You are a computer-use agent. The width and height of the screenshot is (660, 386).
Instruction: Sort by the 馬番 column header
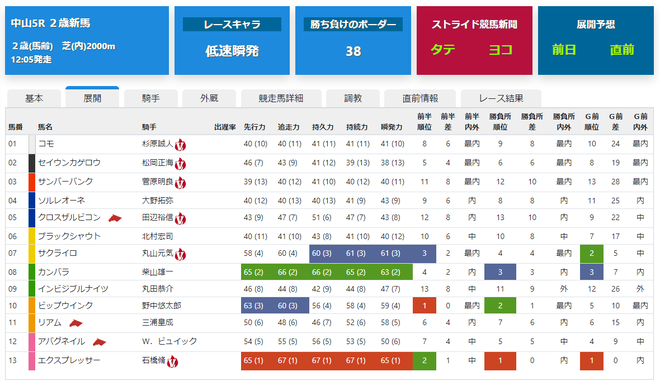[16, 127]
